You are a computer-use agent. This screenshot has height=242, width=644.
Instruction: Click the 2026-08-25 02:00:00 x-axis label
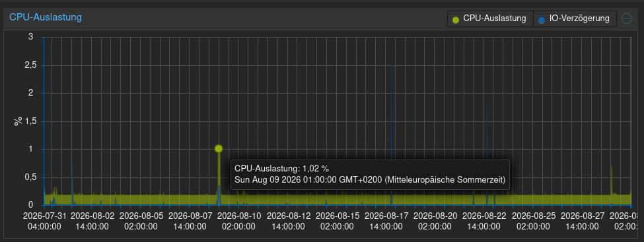535,221
